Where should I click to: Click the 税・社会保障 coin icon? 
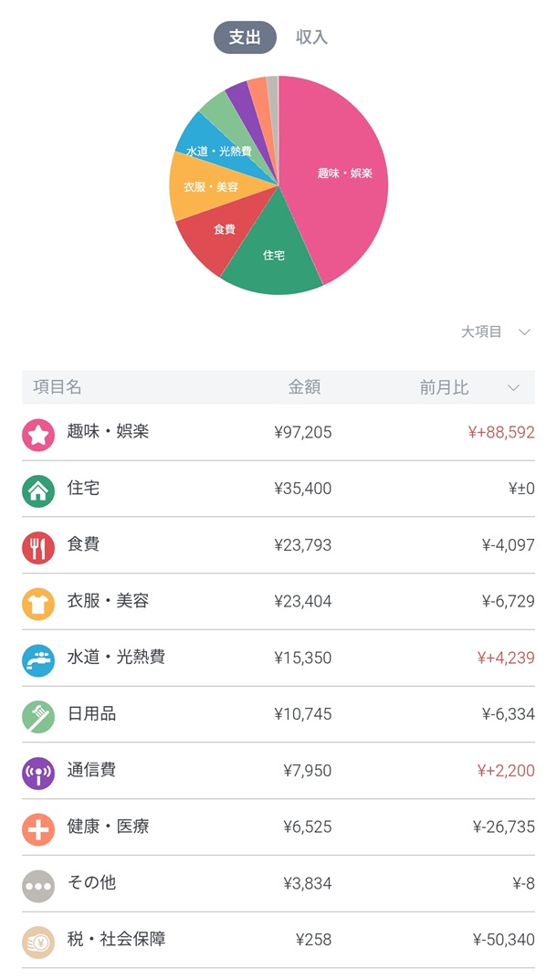pyautogui.click(x=40, y=940)
